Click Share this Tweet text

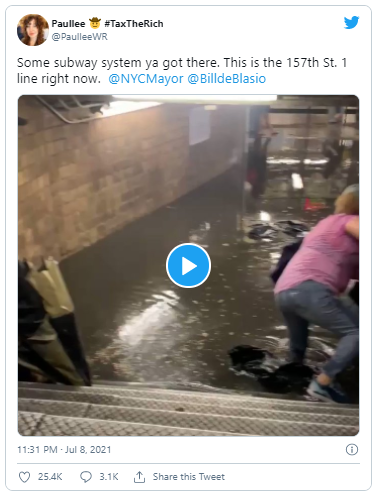(189, 477)
